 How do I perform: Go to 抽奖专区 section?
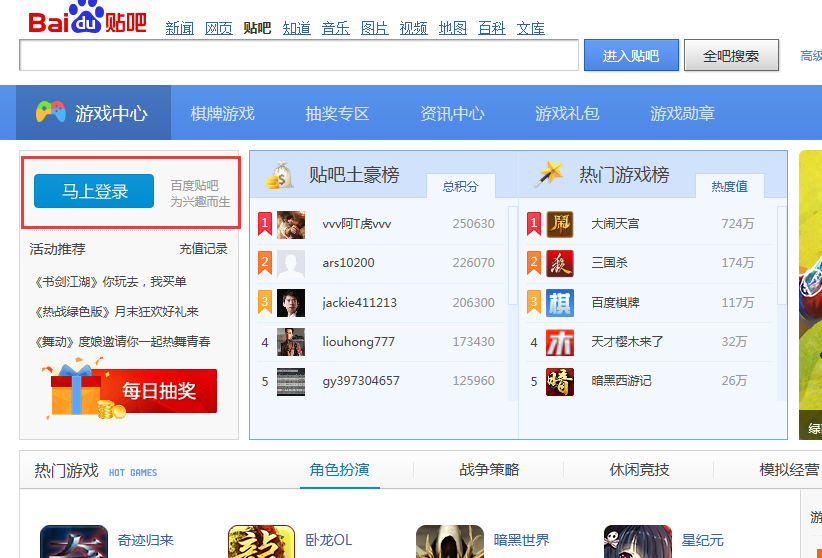337,113
